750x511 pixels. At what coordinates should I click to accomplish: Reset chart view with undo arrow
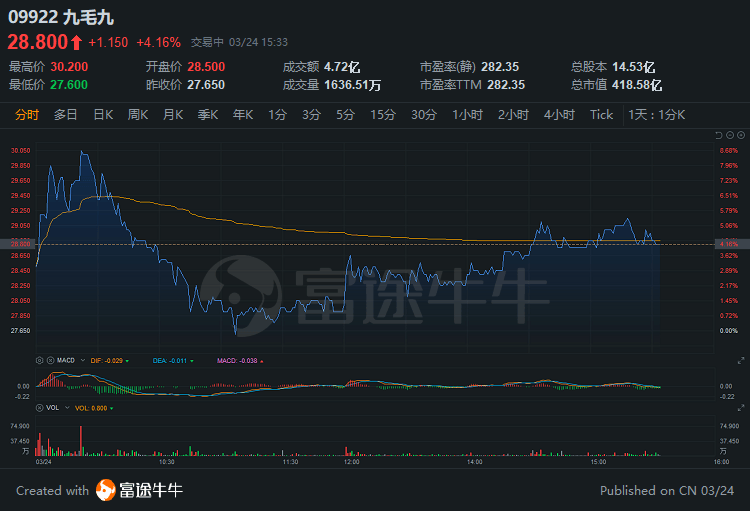[x=718, y=135]
